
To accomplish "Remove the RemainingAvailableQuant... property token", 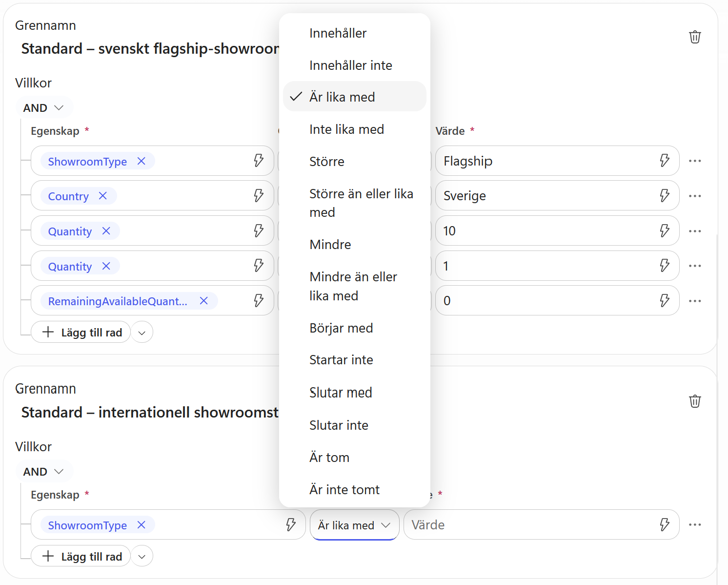I will [x=204, y=301].
